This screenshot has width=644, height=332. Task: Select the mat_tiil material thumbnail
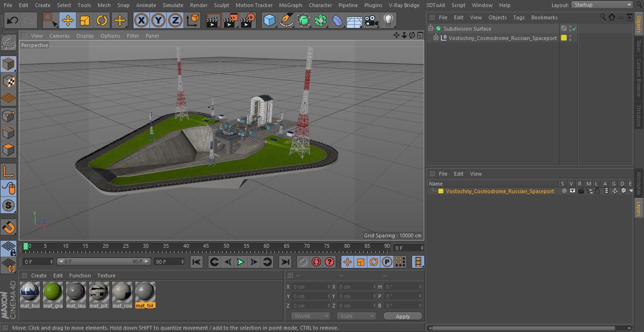pos(145,292)
